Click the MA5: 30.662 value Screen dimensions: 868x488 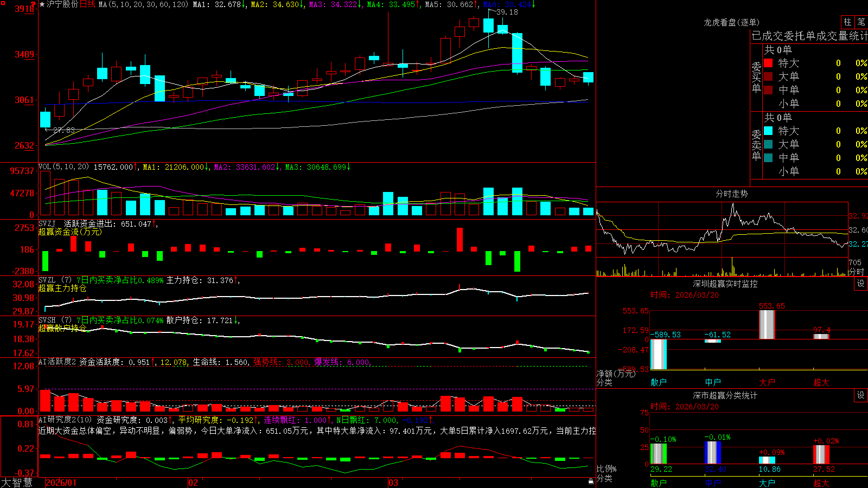coord(451,4)
